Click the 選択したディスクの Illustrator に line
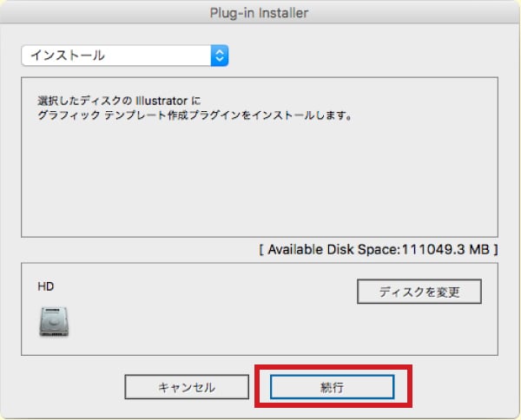The image size is (521, 420). tap(119, 101)
